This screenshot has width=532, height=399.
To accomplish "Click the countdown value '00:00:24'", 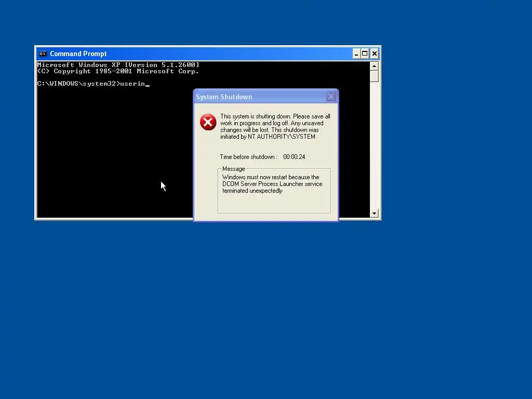I will (294, 157).
